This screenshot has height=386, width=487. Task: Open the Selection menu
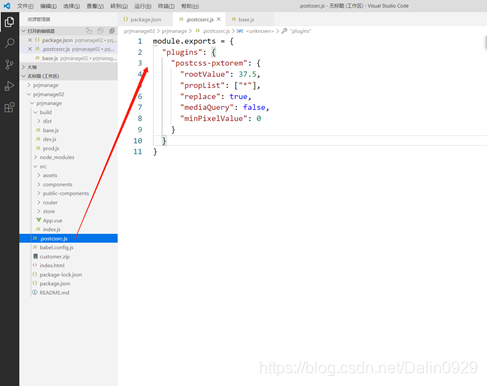point(72,6)
